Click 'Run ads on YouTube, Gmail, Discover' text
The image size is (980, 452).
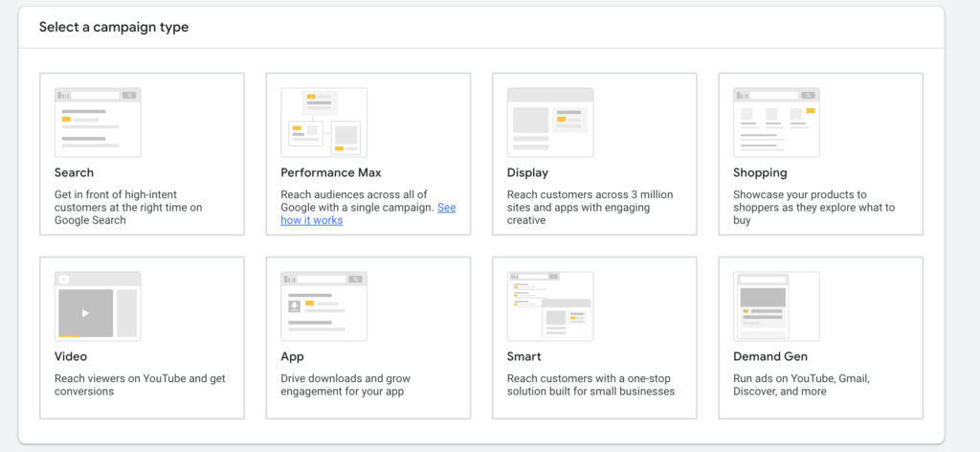tap(801, 385)
